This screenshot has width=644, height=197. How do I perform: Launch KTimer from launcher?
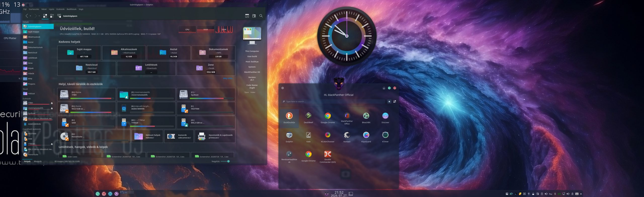[x=385, y=137]
